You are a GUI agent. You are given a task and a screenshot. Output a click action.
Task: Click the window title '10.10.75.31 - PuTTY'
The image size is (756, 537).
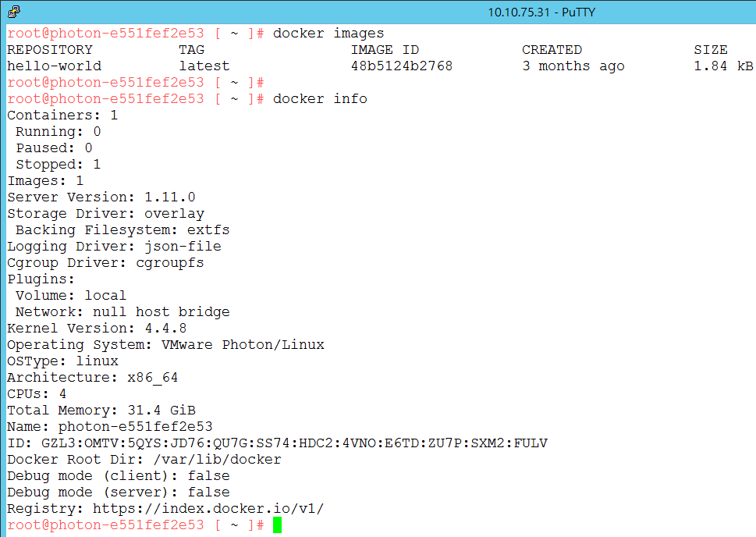[541, 12]
